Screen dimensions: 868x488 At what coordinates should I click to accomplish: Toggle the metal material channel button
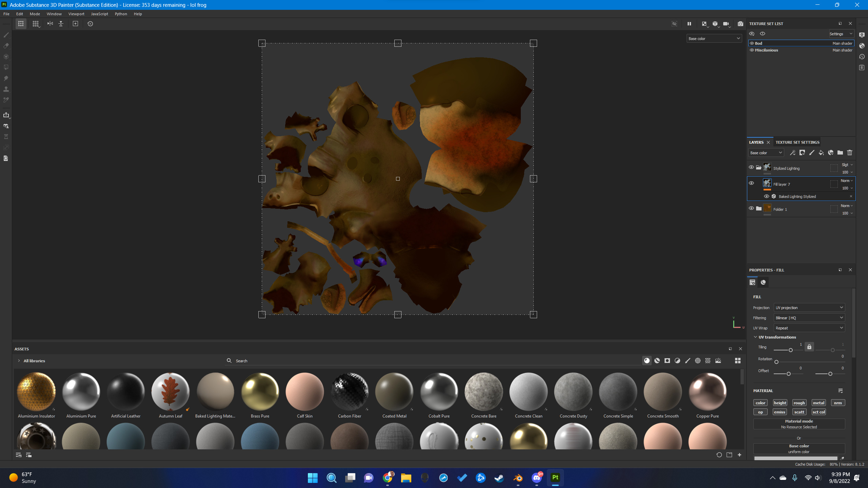point(818,403)
